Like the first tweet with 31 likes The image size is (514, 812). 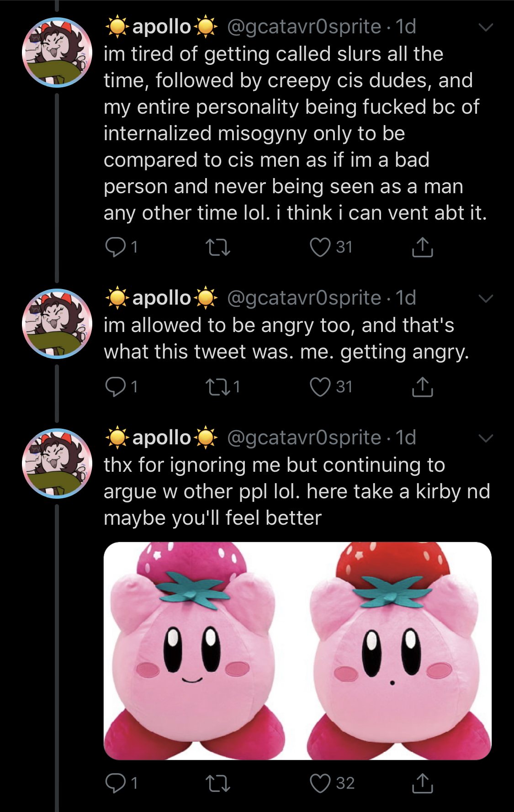[320, 247]
